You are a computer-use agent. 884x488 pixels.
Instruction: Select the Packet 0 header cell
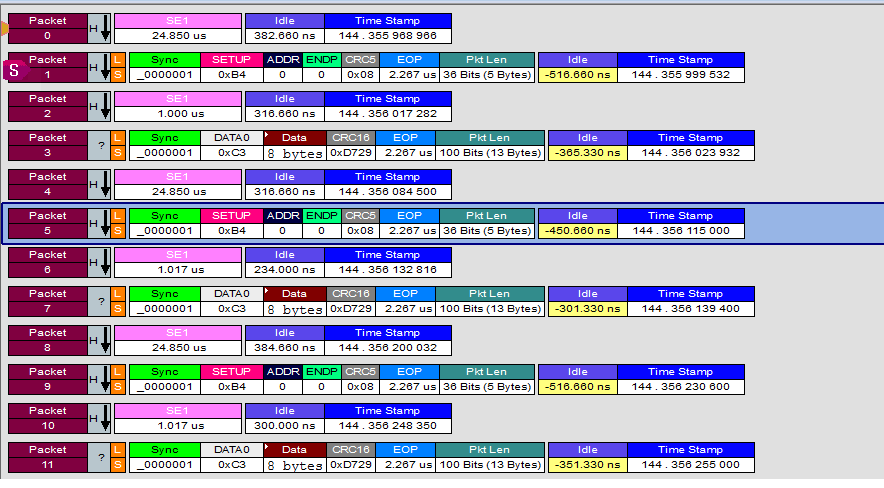point(48,29)
